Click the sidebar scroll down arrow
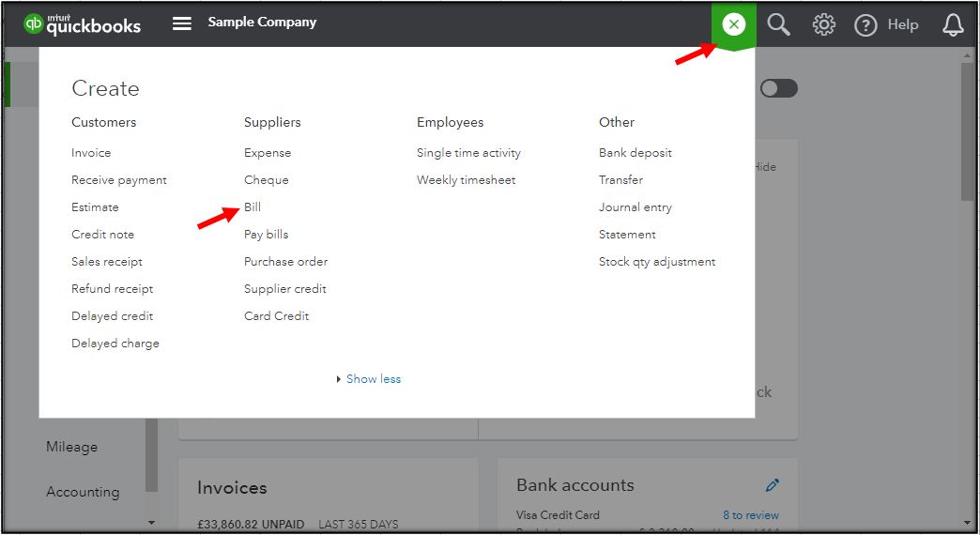 tap(152, 522)
